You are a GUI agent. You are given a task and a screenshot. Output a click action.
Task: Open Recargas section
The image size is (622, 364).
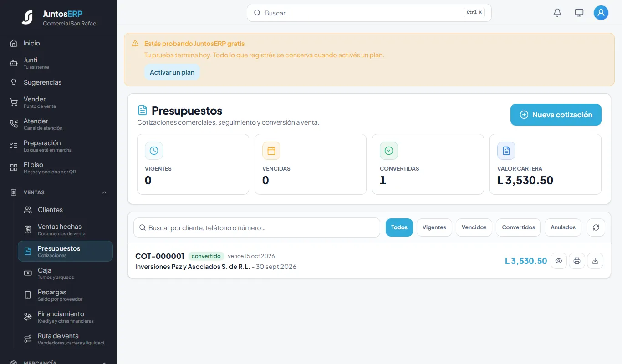coord(65,295)
